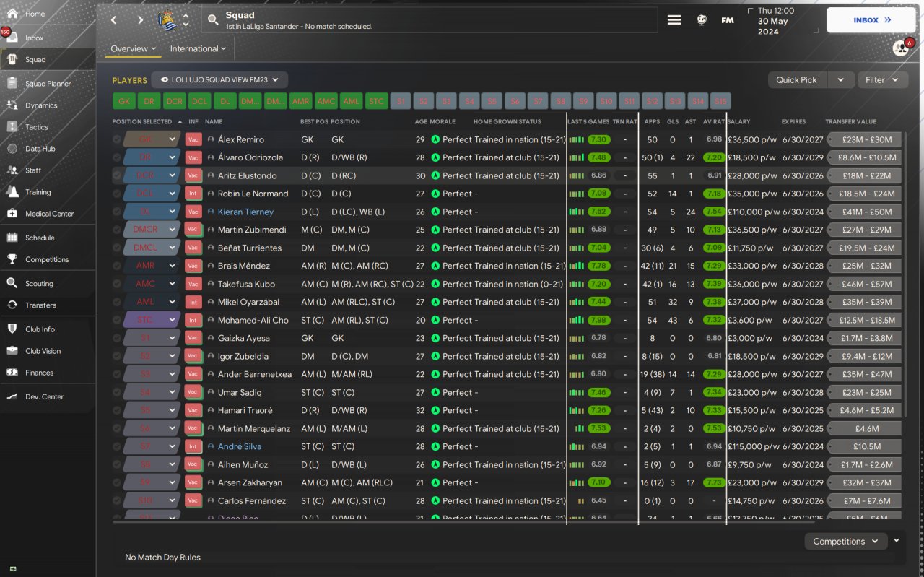This screenshot has height=577, width=924.
Task: Tick the selection circle for Álex Remiro
Action: coord(117,139)
